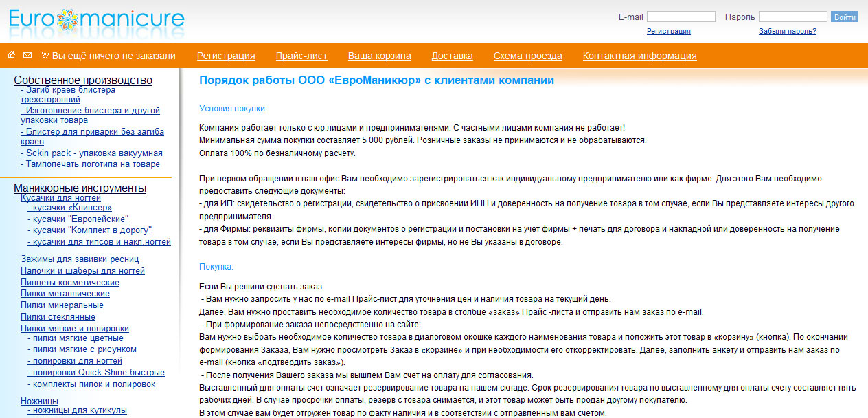Open Пинцеты косметические link
The image size is (868, 418).
click(70, 282)
